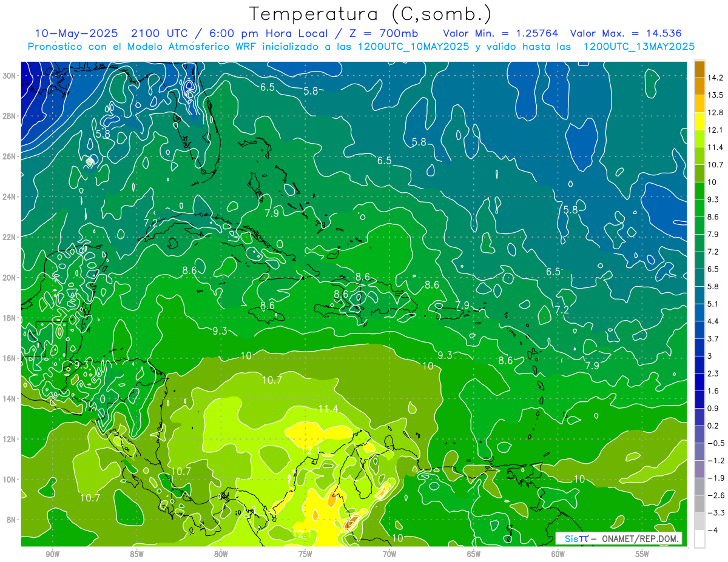Click the 28N latitude axis label
The height and width of the screenshot is (562, 728).
click(x=10, y=116)
